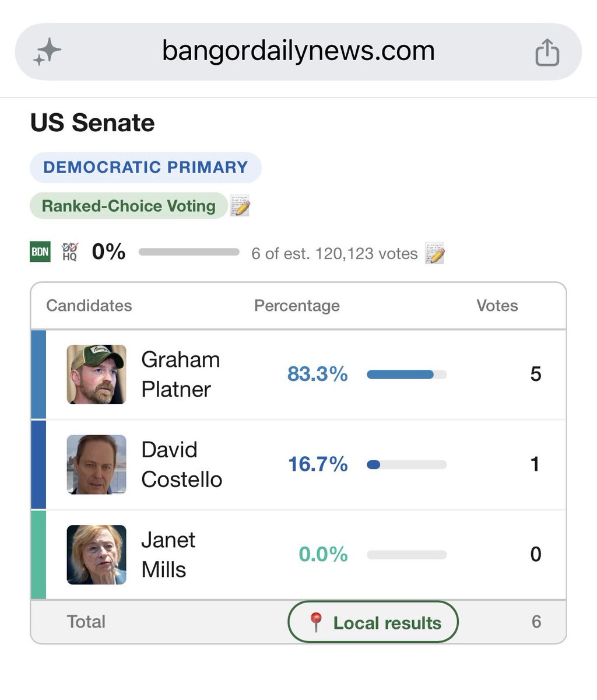Click Platner's 83.3% progress bar
The image size is (597, 700).
tap(407, 374)
